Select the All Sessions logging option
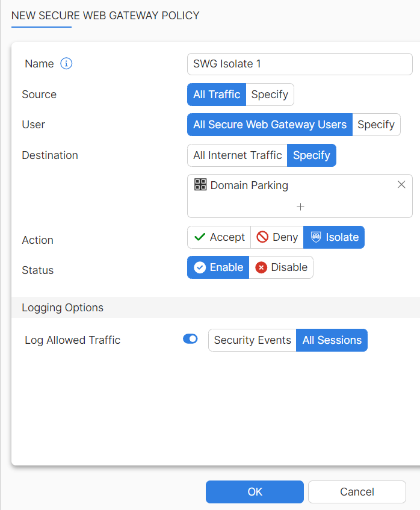 (332, 340)
